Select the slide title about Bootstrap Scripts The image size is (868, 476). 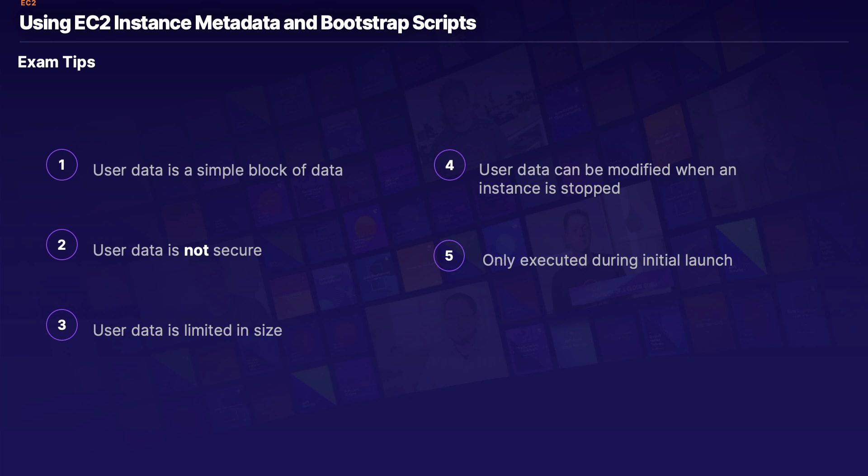tap(247, 23)
